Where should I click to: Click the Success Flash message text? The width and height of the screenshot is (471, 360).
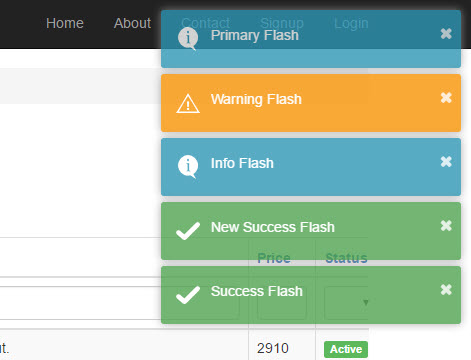pyautogui.click(x=257, y=291)
